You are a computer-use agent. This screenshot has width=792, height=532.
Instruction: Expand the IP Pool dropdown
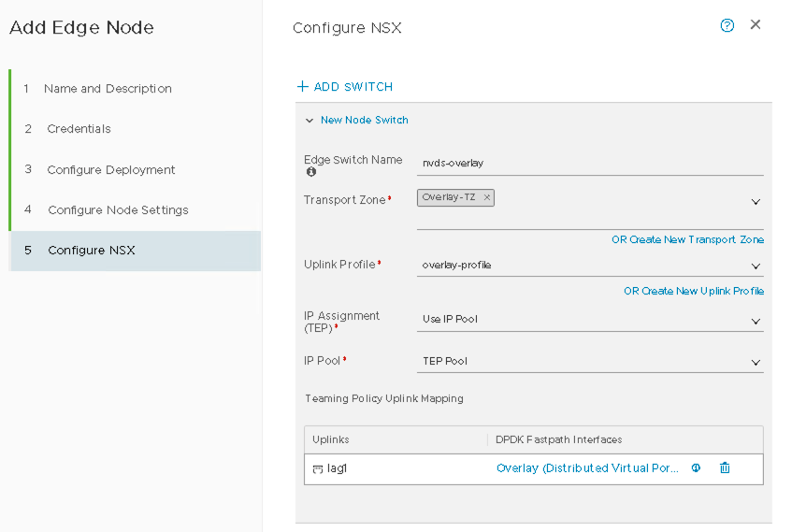tap(756, 363)
